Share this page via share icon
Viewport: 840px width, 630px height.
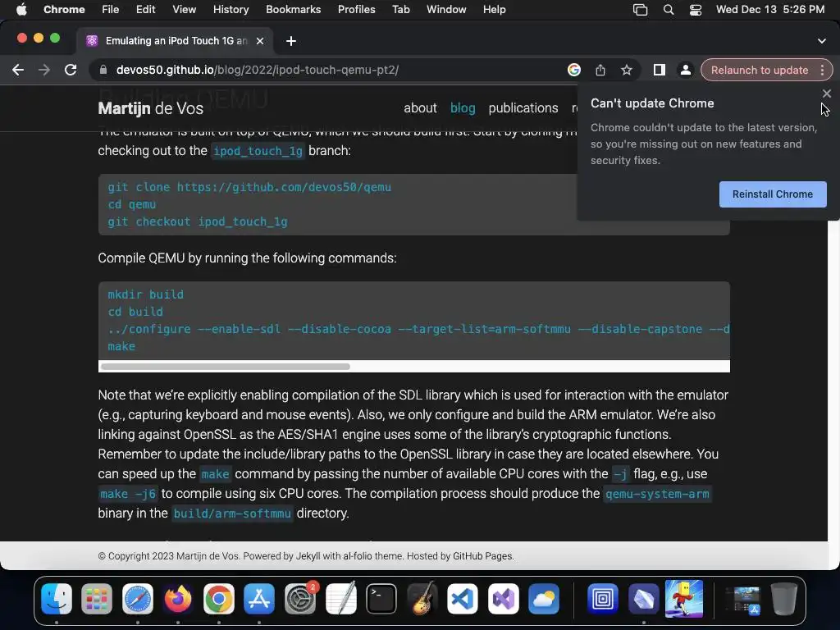point(600,70)
